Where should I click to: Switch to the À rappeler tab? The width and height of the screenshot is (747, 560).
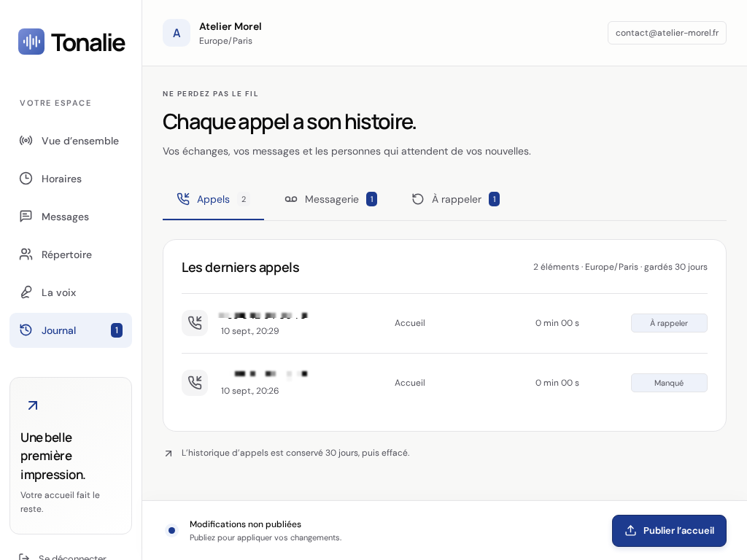tap(455, 200)
